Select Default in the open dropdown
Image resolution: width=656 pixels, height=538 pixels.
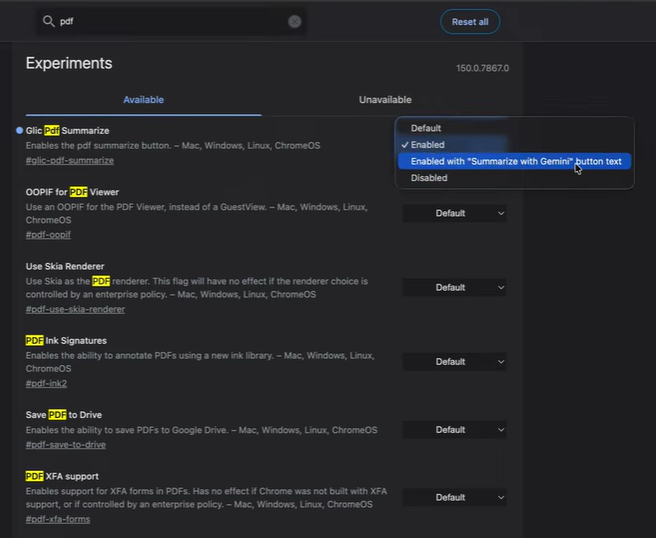click(x=514, y=128)
